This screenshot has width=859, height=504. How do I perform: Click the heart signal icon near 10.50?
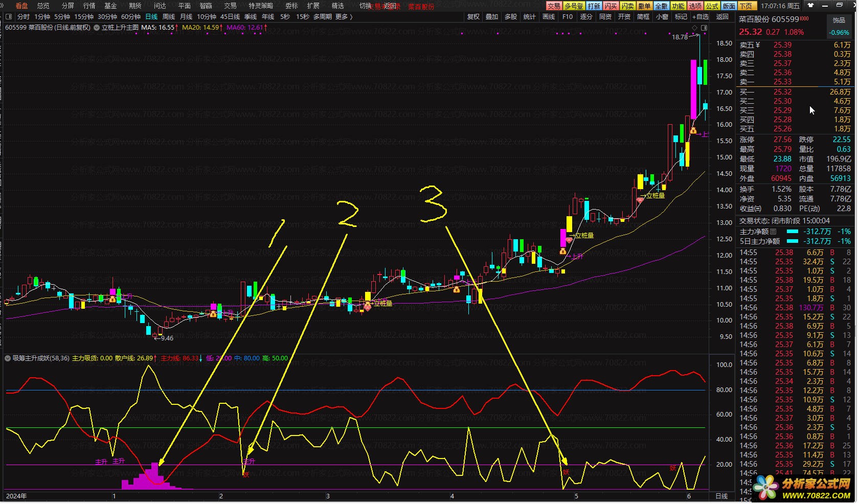[367, 307]
